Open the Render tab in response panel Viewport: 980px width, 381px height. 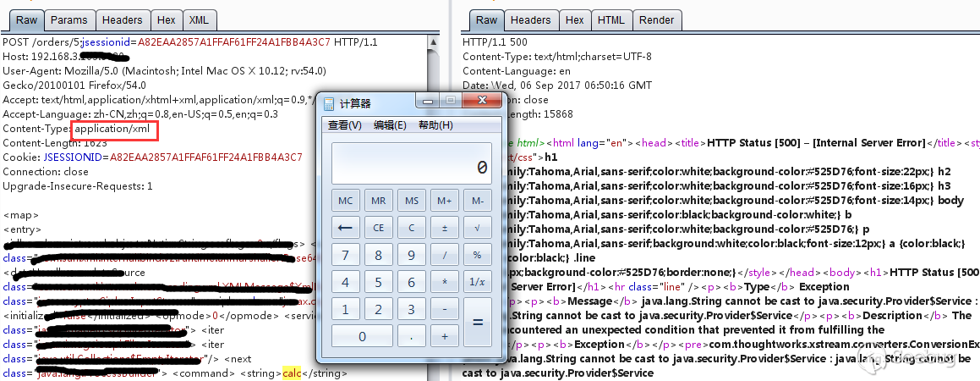point(656,19)
